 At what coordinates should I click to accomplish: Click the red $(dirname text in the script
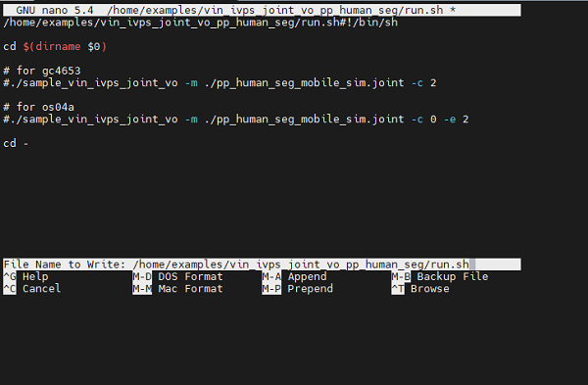(x=52, y=46)
